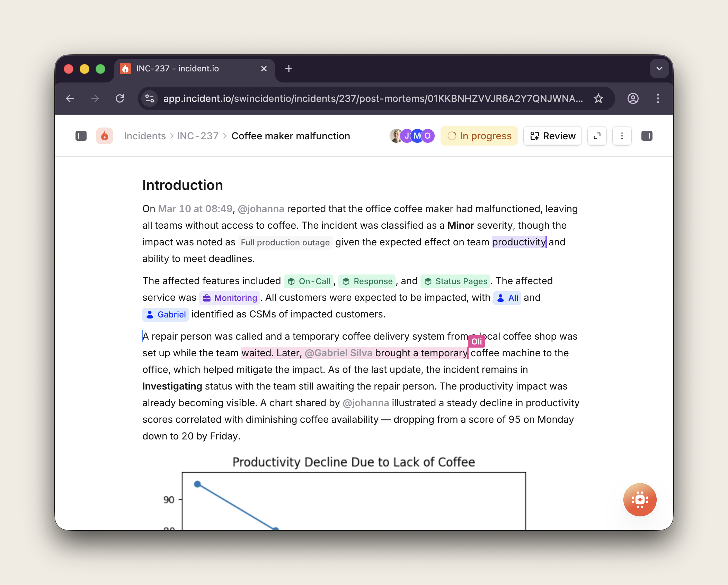
Task: Expand post-mortem to fullscreen view
Action: coord(597,136)
